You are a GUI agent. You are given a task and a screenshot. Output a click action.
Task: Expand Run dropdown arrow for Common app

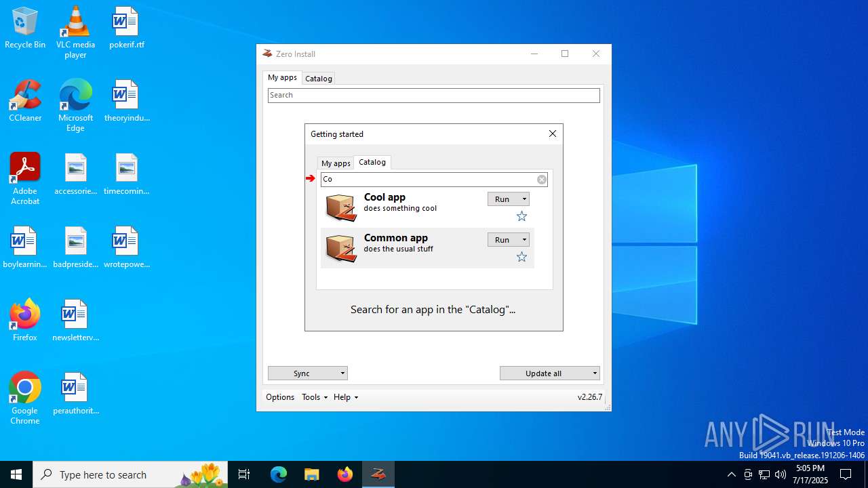(x=524, y=240)
